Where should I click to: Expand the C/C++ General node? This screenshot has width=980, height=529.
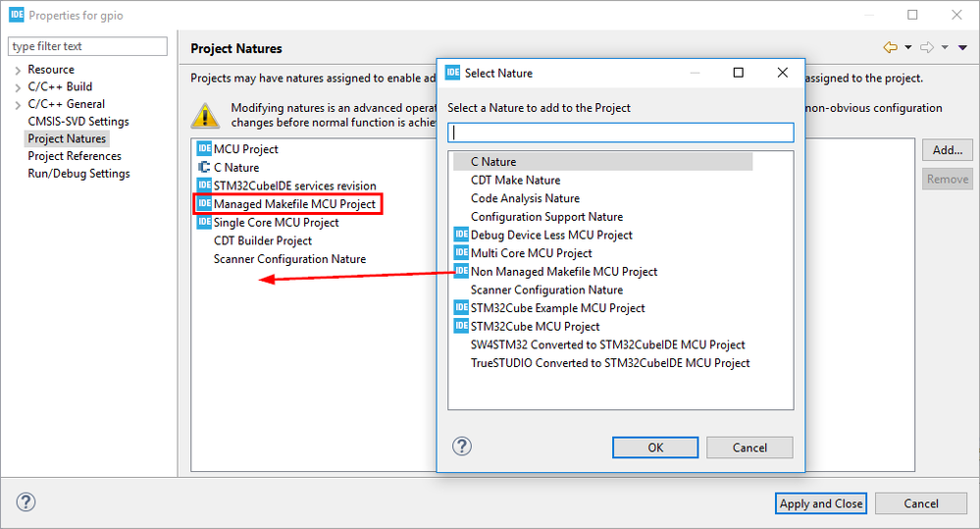pyautogui.click(x=18, y=105)
